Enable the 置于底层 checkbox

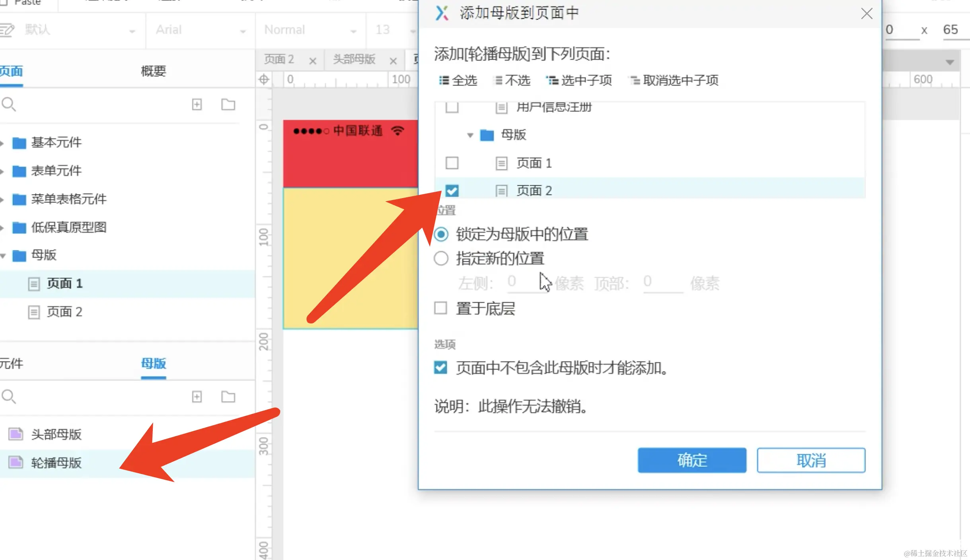[440, 308]
